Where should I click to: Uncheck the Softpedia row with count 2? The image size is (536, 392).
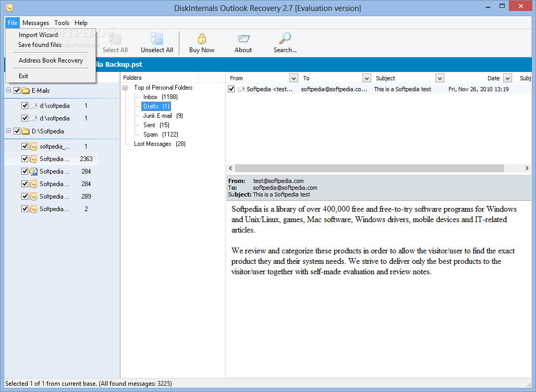[x=25, y=209]
